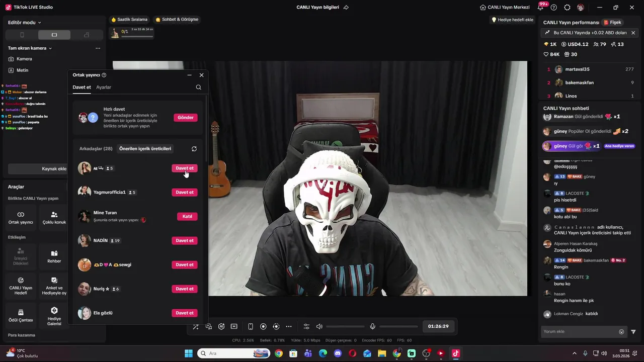Screen dimensions: 644x362
Task: Invite NADİN with Davet et
Action: point(185,241)
